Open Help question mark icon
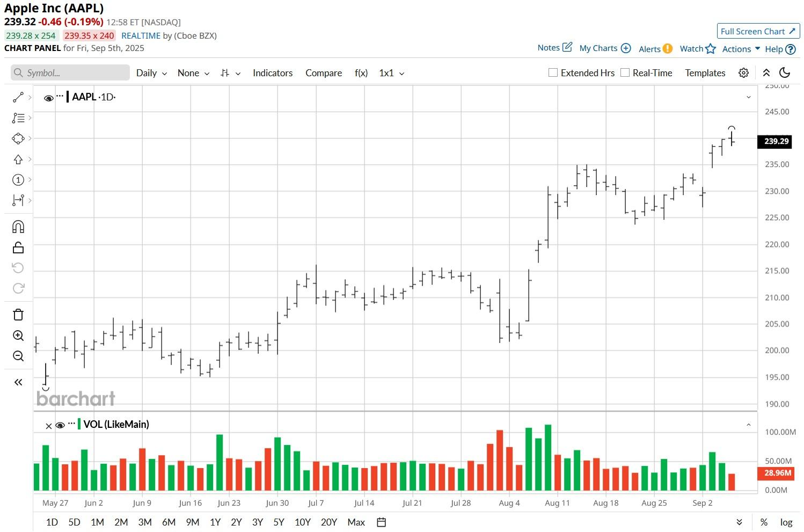Viewport: 804px width, 532px height. (x=791, y=49)
